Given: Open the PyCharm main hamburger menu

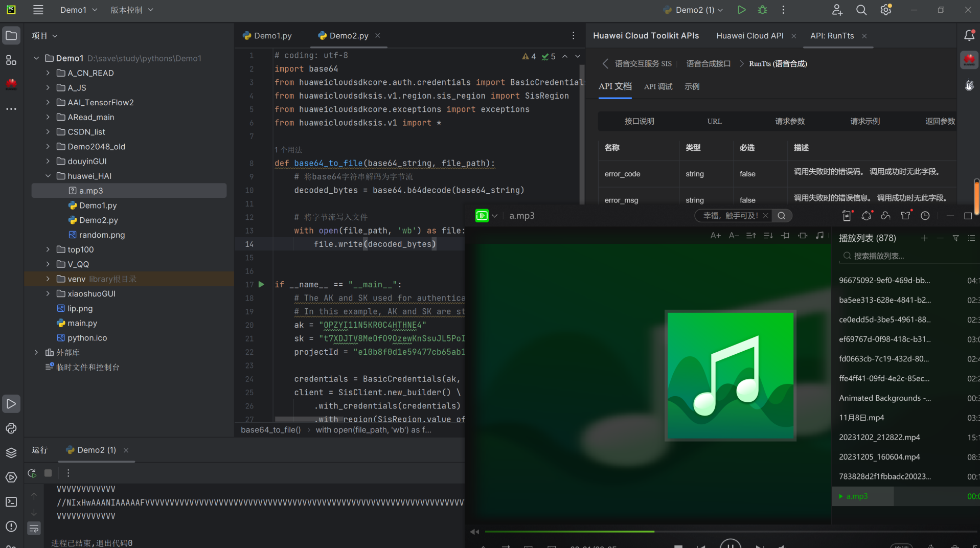Looking at the screenshot, I should (x=38, y=10).
